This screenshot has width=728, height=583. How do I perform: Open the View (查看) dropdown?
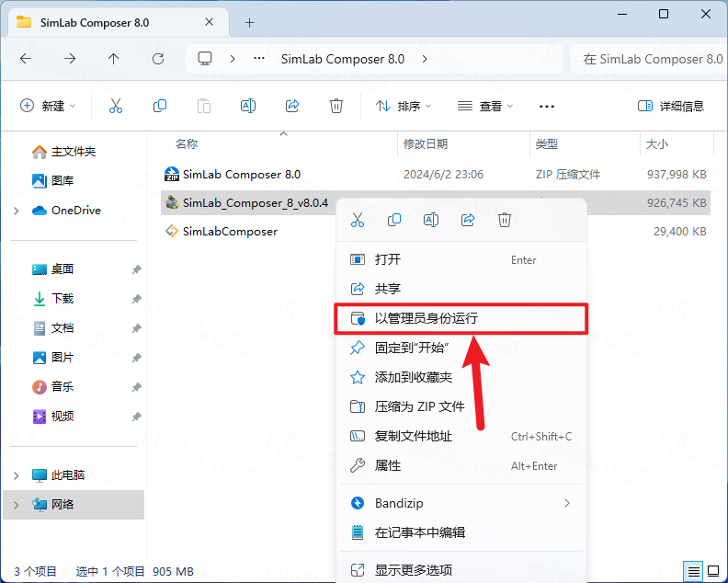484,106
